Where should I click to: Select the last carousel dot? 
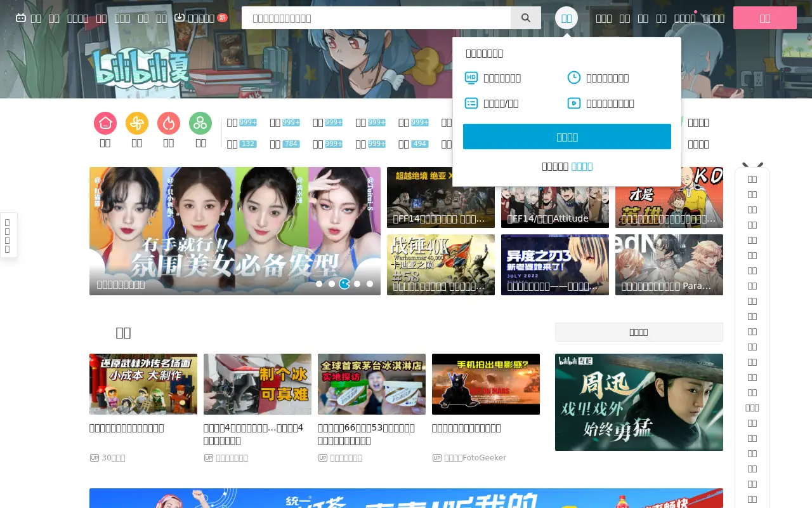(370, 284)
